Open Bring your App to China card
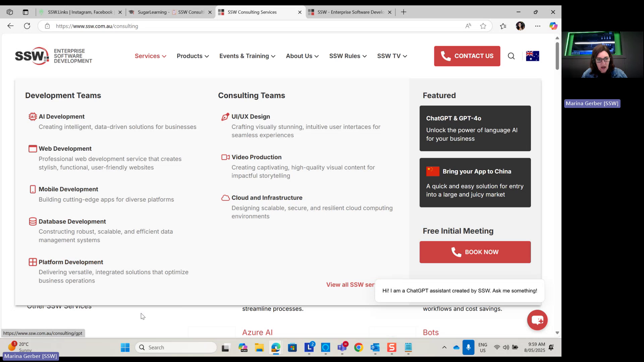Viewport: 644px width, 362px height. [475, 183]
